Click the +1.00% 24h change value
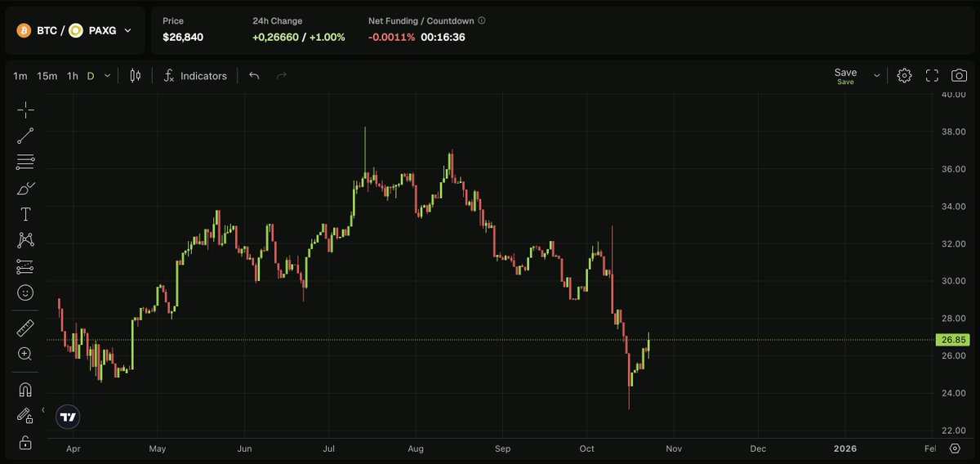980x464 pixels. point(326,37)
